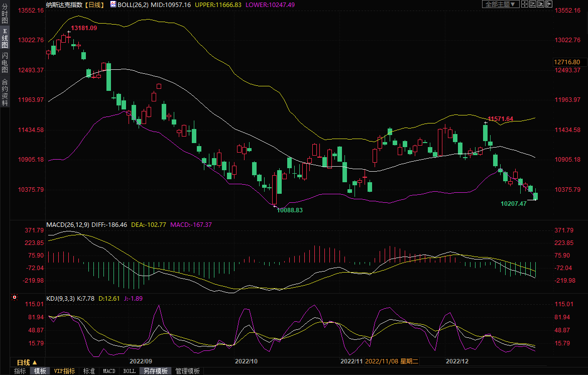Apply the MACD template button
The image size is (588, 375).
(x=109, y=371)
